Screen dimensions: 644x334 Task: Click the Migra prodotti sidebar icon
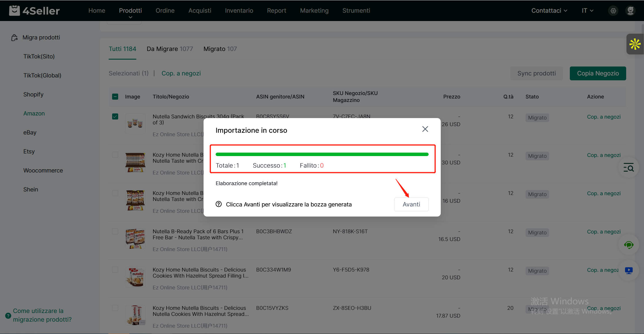[14, 37]
